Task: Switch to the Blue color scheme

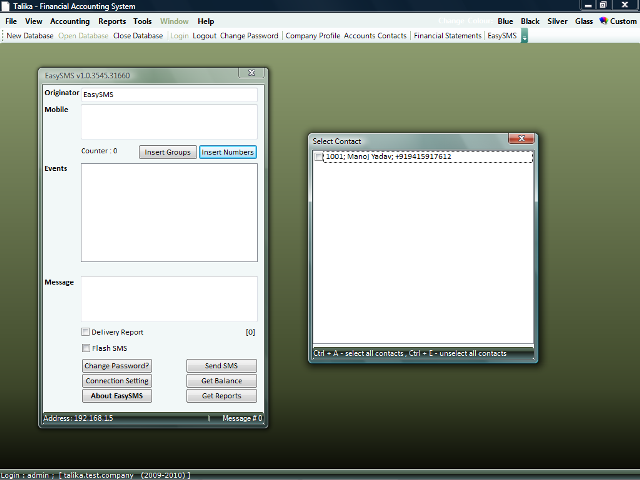Action: [x=505, y=21]
